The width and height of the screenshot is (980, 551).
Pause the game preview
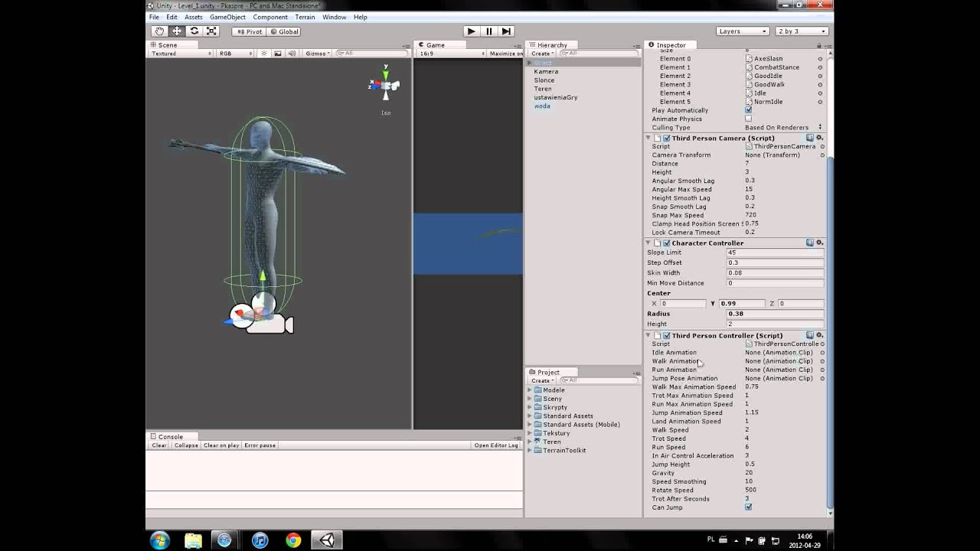488,31
